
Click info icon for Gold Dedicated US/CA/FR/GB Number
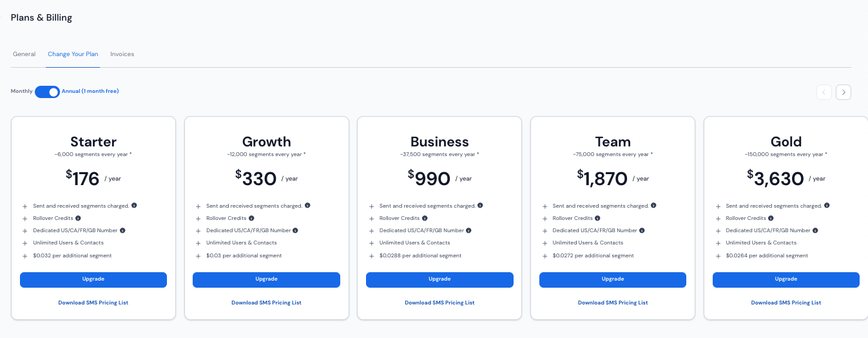(816, 230)
